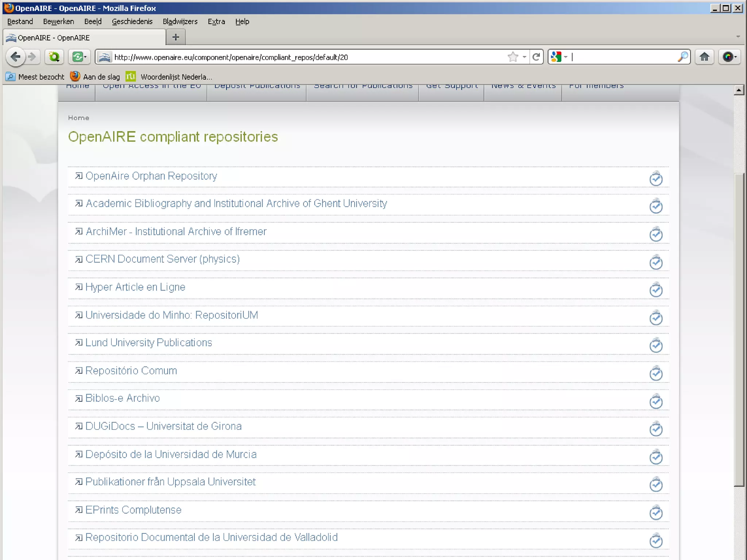Open Lund University Publications link

(x=148, y=343)
